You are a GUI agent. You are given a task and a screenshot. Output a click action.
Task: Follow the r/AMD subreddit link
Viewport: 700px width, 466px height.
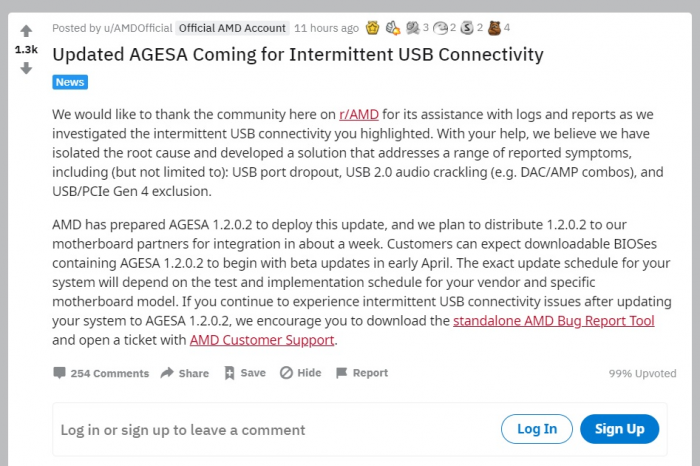359,114
